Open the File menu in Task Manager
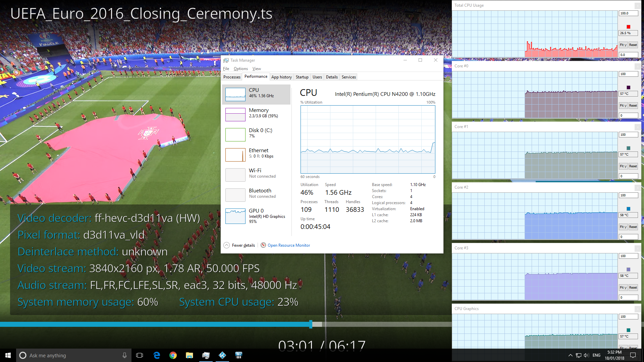The image size is (644, 362). tap(226, 69)
